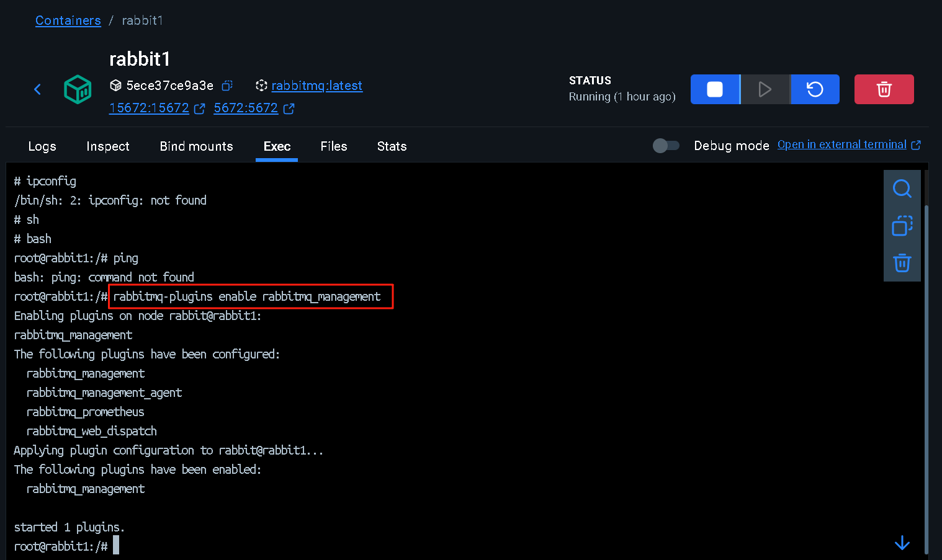Click '# ipconfig' line at the top of the terminal
942x560 pixels.
pos(45,181)
